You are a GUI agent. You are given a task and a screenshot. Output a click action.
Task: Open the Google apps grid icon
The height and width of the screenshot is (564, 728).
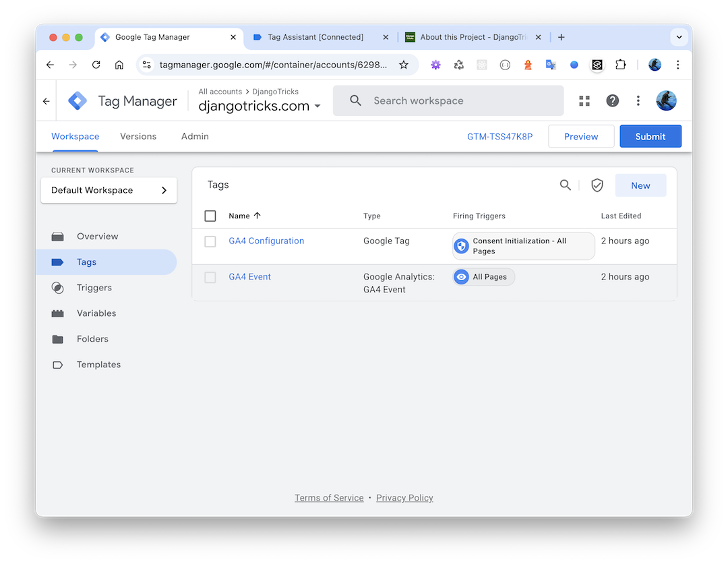click(584, 100)
